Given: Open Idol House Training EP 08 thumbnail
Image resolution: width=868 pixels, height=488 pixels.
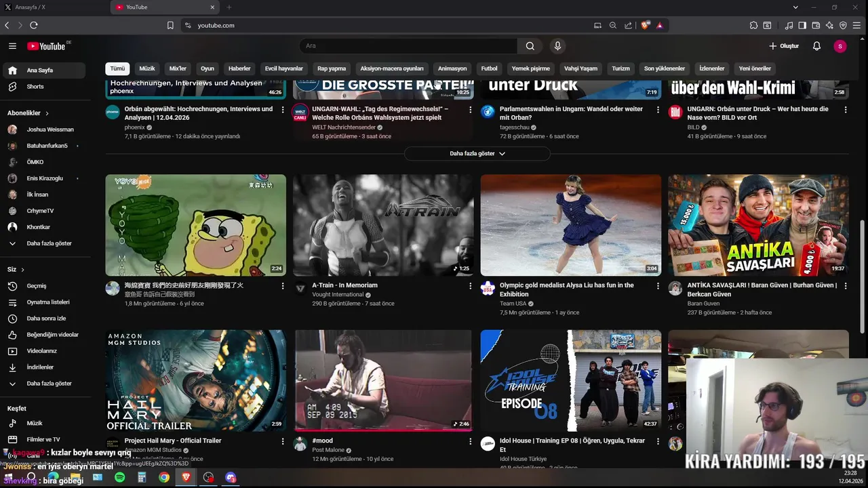Looking at the screenshot, I should coord(571,381).
